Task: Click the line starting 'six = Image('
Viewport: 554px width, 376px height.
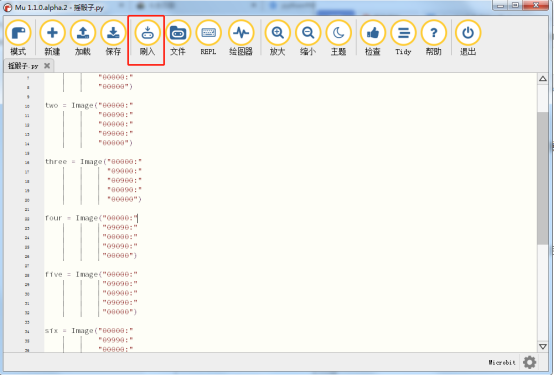Action: [x=89, y=331]
